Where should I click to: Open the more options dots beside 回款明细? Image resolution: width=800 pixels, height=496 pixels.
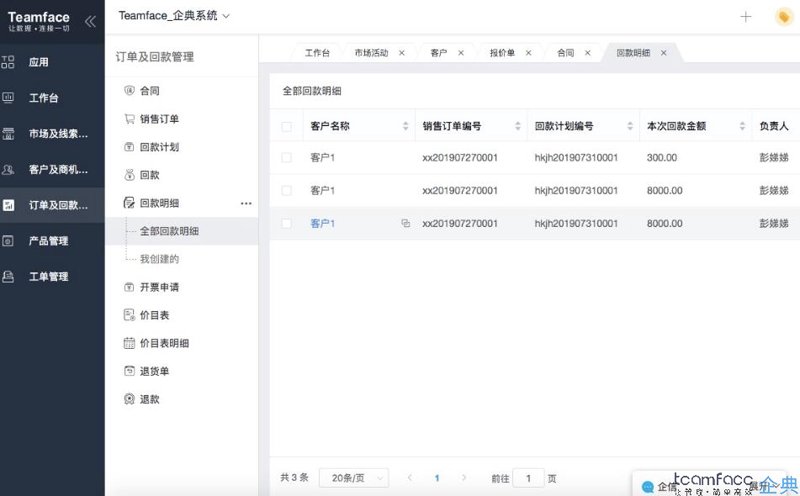pyautogui.click(x=246, y=203)
